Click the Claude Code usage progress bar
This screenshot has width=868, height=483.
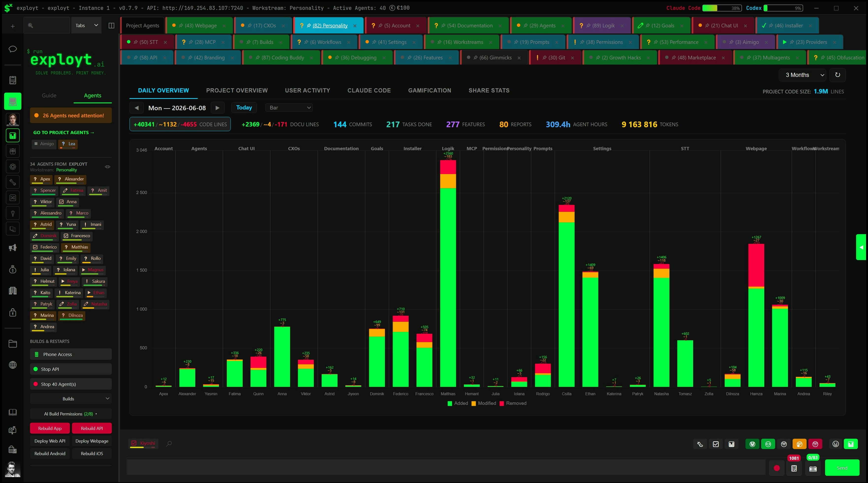coord(721,8)
